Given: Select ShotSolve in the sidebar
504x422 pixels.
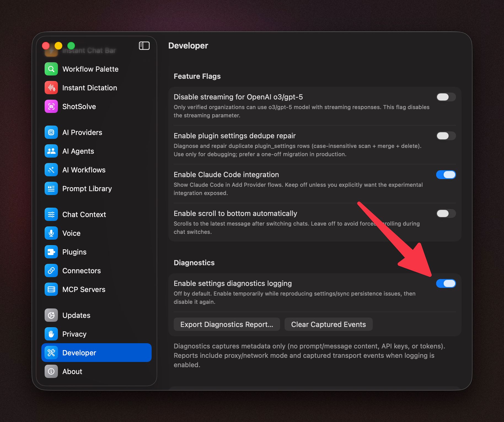Looking at the screenshot, I should tap(96, 106).
